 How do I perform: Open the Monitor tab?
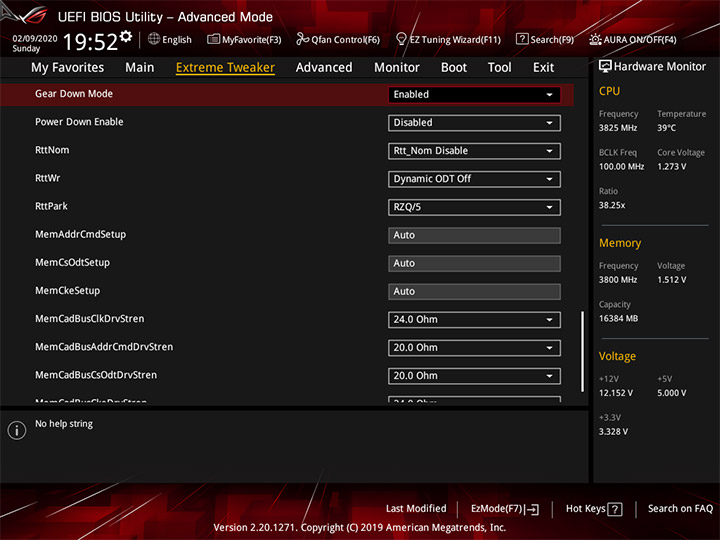coord(397,68)
